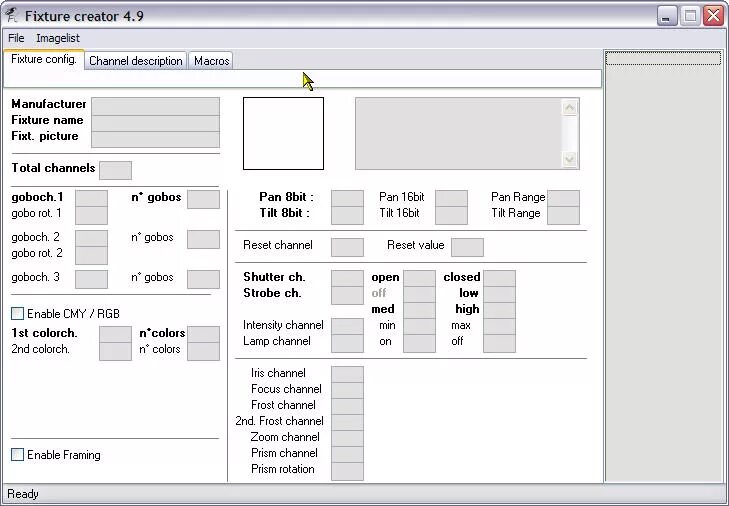This screenshot has width=729, height=506.
Task: Click the Pan 8bit field
Action: [347, 199]
